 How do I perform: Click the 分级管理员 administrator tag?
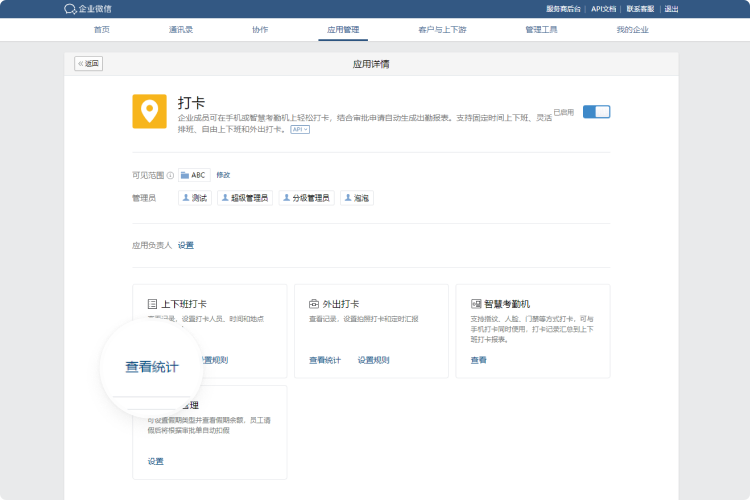[x=307, y=198]
